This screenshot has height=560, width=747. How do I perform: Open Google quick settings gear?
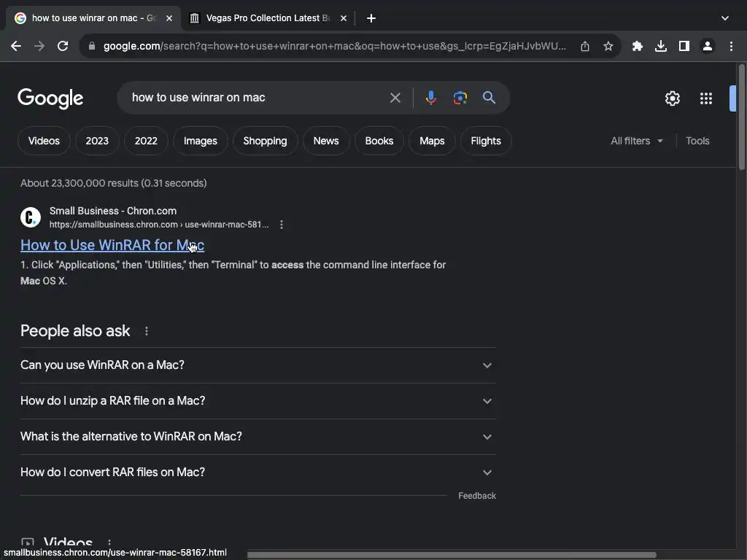point(672,98)
